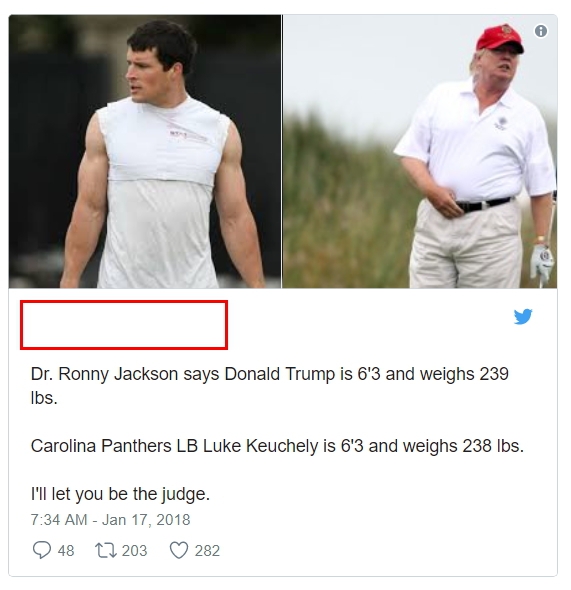Click the white golf glove in photo
571x590 pixels.
coord(543,262)
